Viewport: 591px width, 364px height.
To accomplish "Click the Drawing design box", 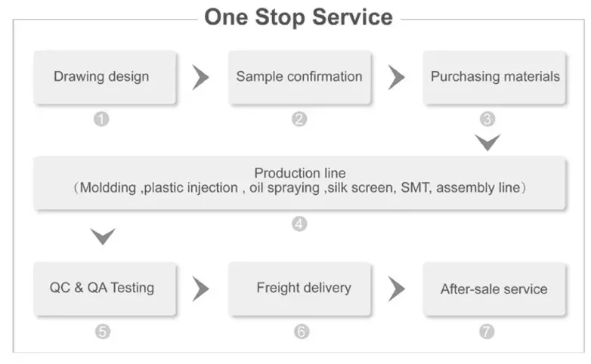I will click(x=104, y=77).
